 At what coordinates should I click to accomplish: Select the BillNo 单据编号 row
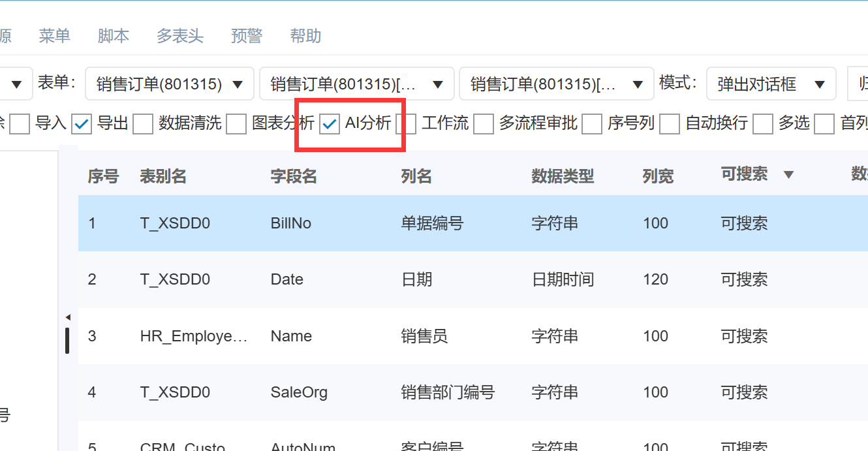click(x=431, y=223)
